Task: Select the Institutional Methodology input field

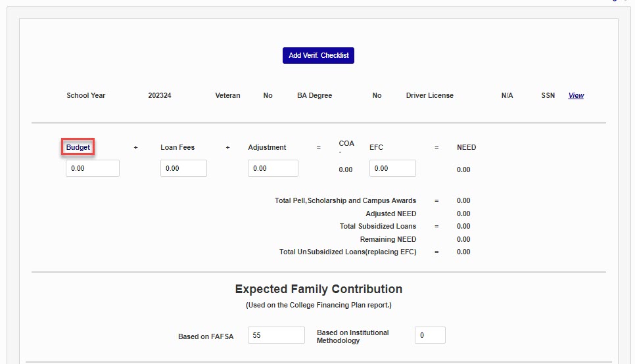Action: pyautogui.click(x=430, y=335)
